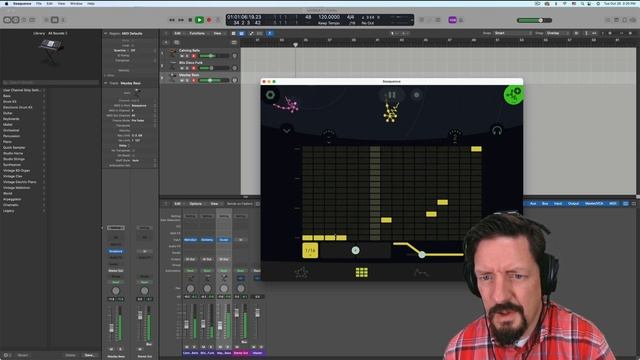Select the Electronic Drum Kit library category
Screen dimensions: 640x360
pyautogui.click(x=18, y=107)
